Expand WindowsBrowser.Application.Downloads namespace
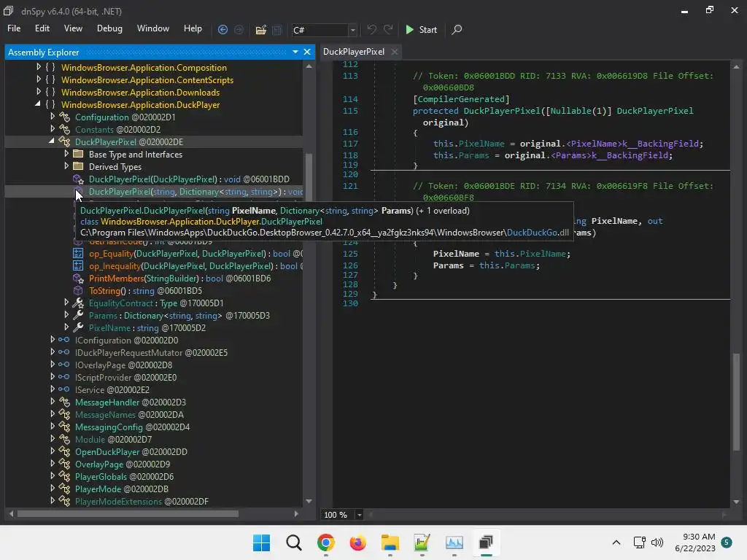Image resolution: width=747 pixels, height=560 pixels. [39, 92]
